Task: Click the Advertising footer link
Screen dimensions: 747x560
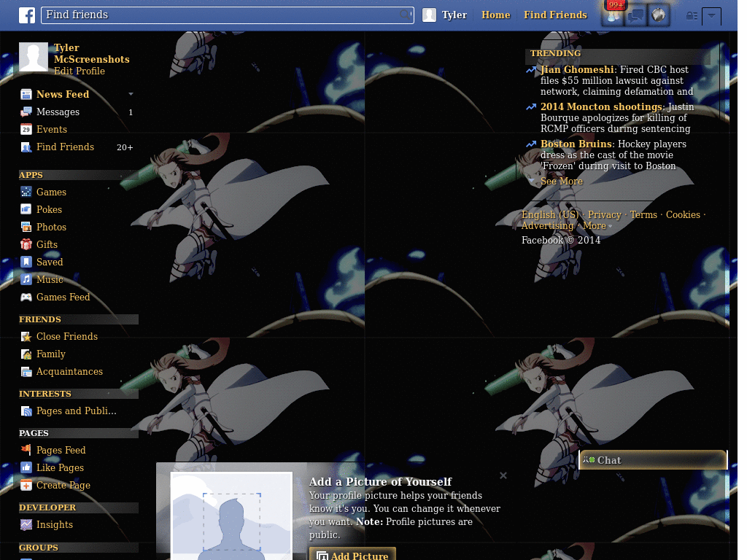Action: coord(547,226)
